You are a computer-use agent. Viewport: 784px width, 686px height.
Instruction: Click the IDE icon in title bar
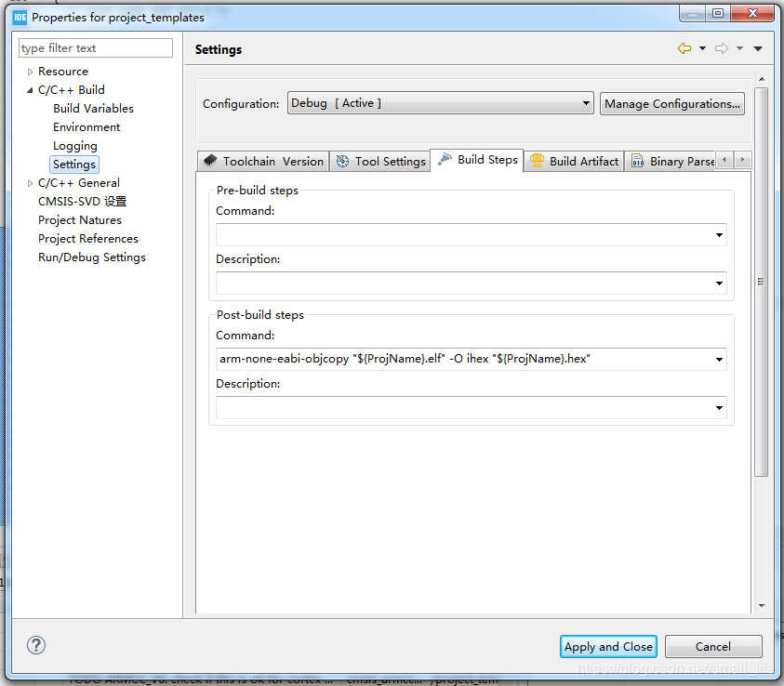coord(20,18)
